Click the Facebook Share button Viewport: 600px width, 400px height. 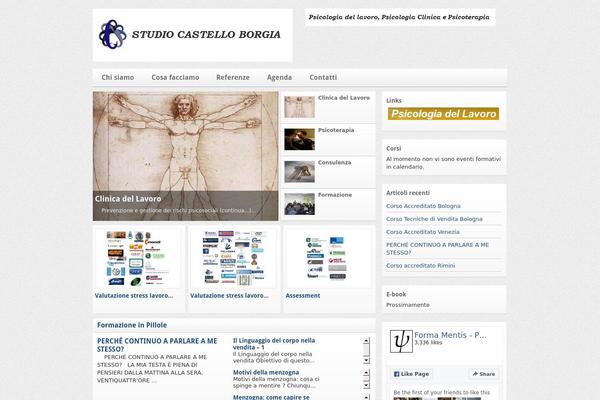[484, 374]
